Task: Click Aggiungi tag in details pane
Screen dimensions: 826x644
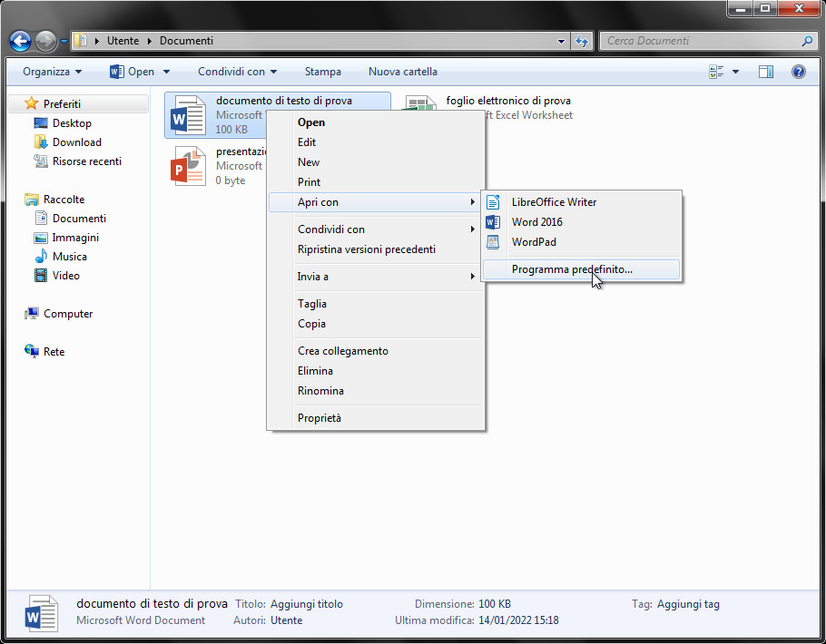Action: tap(688, 604)
